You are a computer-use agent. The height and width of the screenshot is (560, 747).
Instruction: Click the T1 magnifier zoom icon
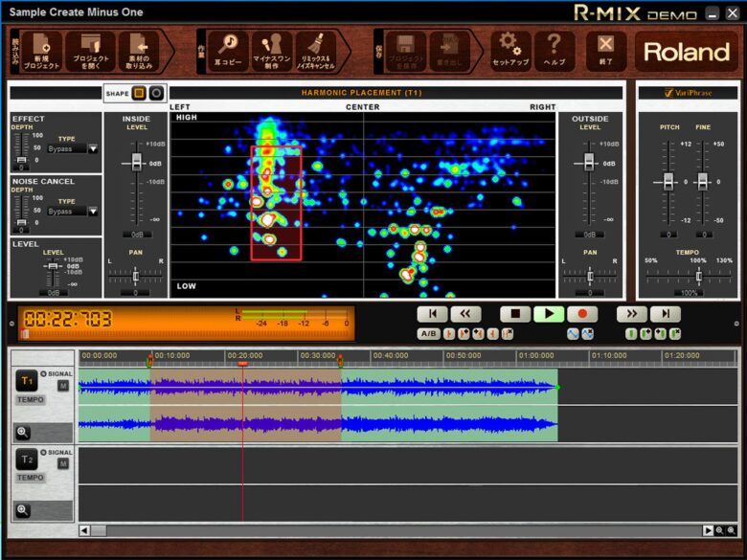click(x=22, y=433)
